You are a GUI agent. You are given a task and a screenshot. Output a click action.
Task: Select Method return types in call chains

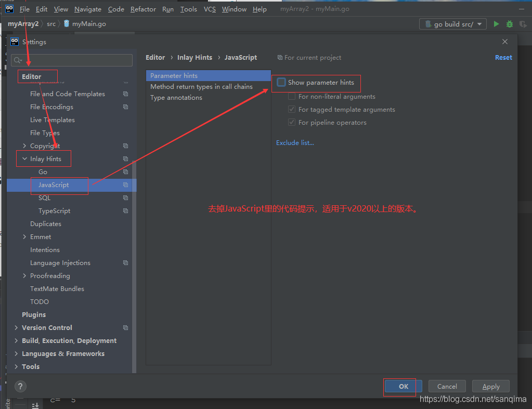201,87
